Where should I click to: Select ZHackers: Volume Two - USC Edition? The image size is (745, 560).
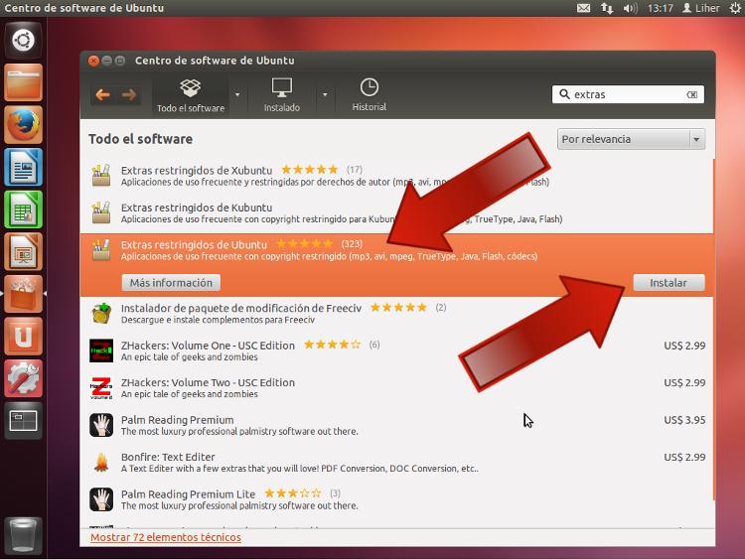396,387
